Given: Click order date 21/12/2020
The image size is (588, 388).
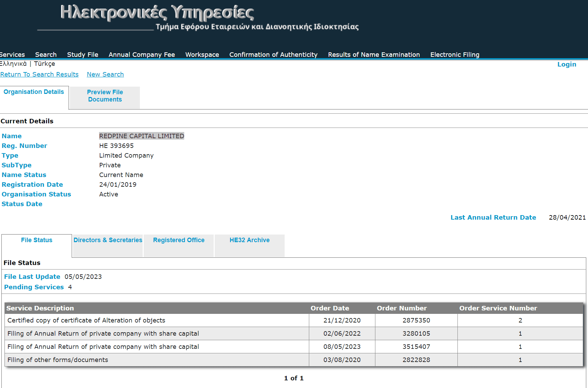Looking at the screenshot, I should tap(342, 320).
